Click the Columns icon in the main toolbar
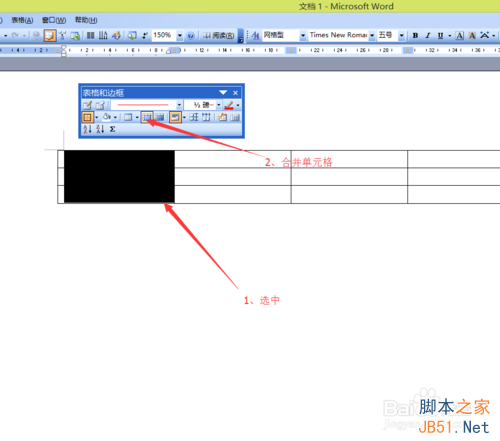500x441 pixels. (90, 35)
